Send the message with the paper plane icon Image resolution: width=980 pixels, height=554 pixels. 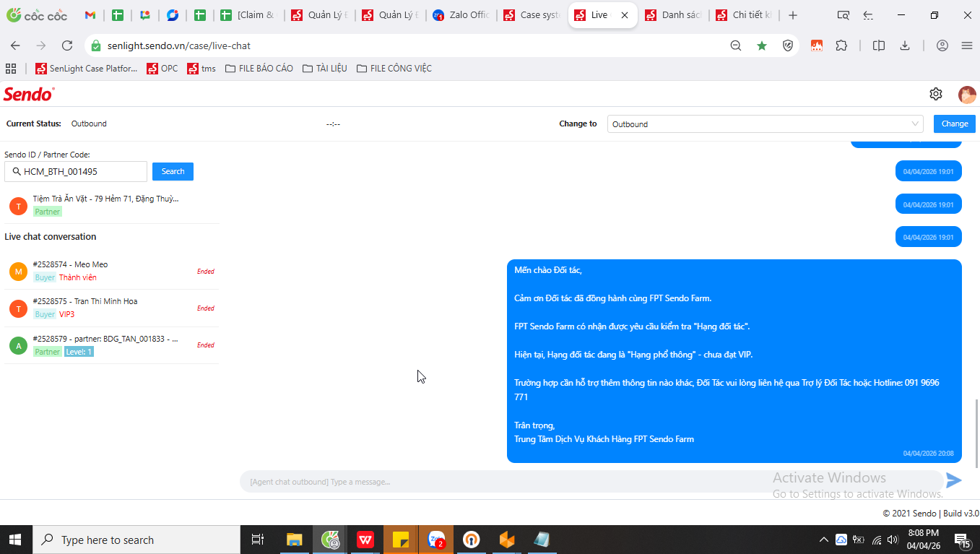(954, 480)
